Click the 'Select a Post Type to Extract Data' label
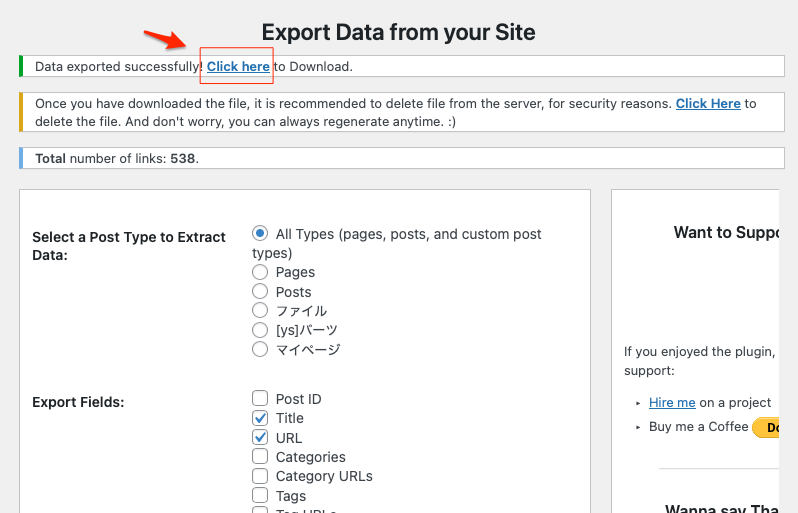The width and height of the screenshot is (798, 513). (129, 246)
